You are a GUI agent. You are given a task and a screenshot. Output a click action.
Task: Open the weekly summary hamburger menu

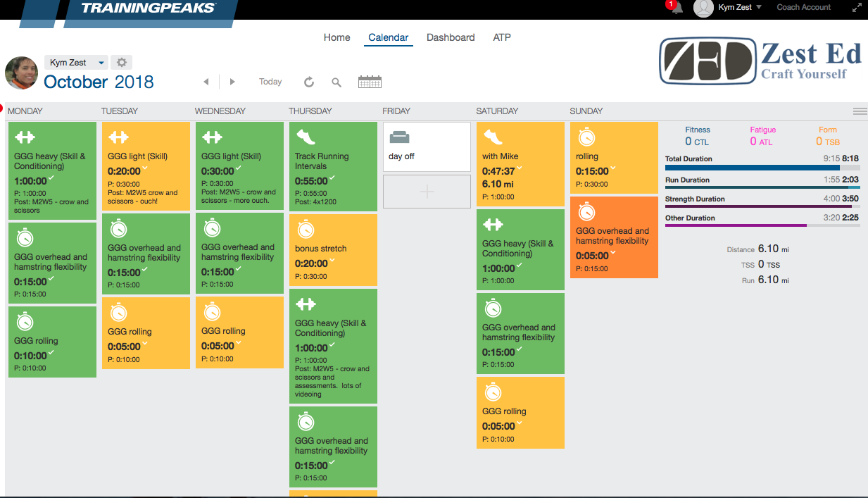860,111
